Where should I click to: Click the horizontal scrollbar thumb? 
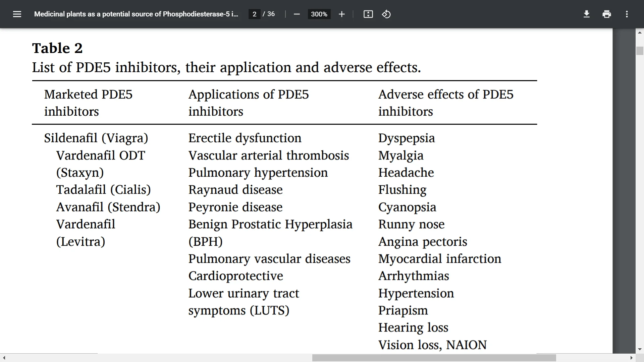tap(434, 358)
